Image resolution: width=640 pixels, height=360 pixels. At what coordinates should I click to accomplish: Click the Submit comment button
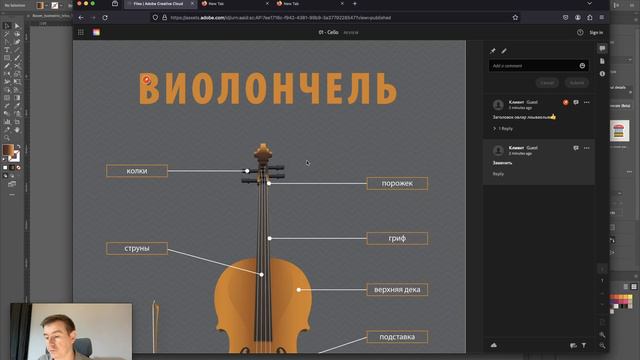coord(577,82)
